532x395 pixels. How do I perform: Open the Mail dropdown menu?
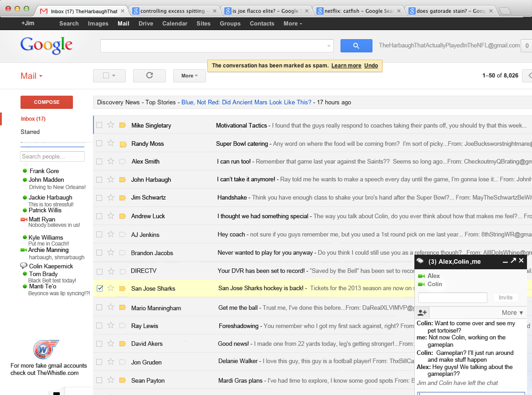pos(31,76)
